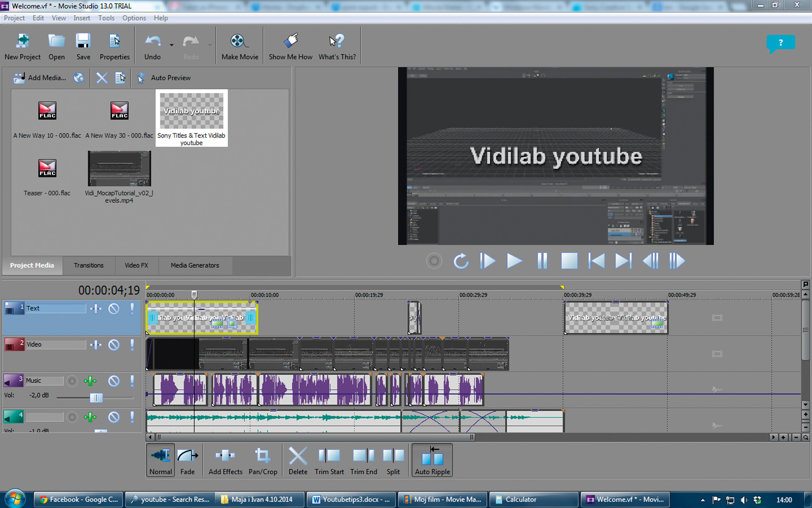Image resolution: width=812 pixels, height=508 pixels.
Task: Open Text track FX icon
Action: [96, 309]
